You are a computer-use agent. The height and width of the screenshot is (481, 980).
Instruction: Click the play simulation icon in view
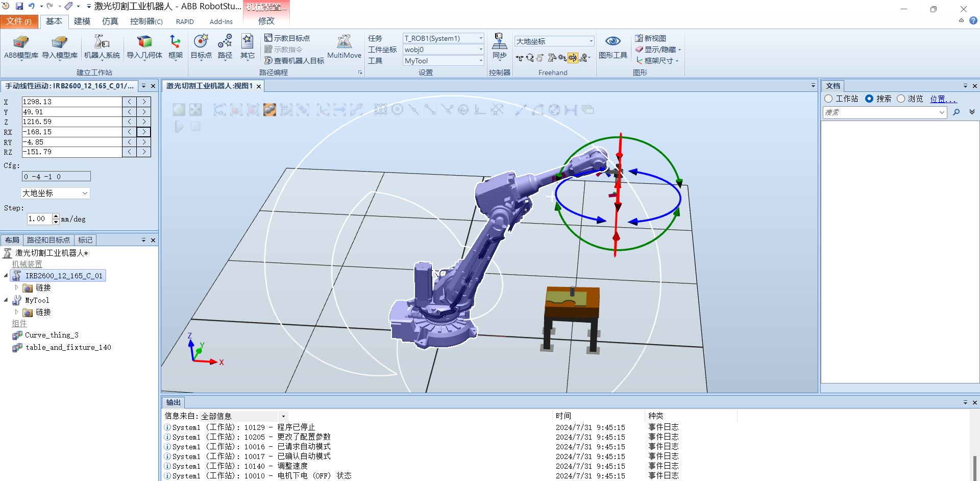179,127
